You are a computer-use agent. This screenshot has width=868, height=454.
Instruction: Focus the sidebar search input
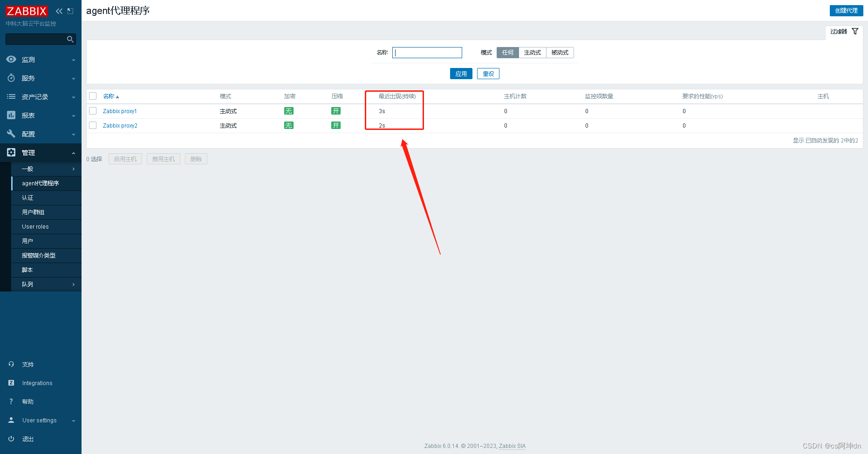click(36, 39)
